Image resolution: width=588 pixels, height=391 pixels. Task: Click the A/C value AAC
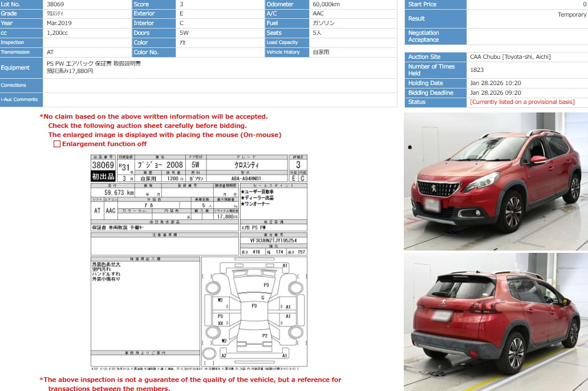tap(318, 14)
